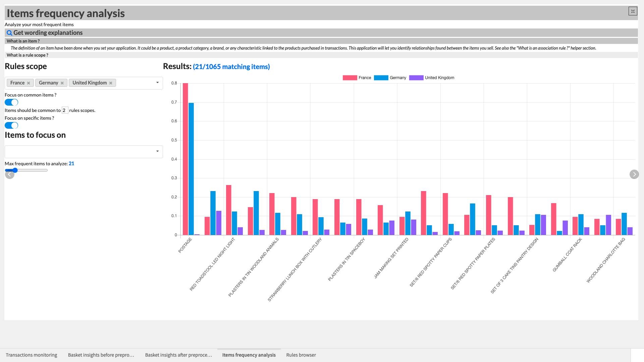Remove the Germany filter chip

62,83
